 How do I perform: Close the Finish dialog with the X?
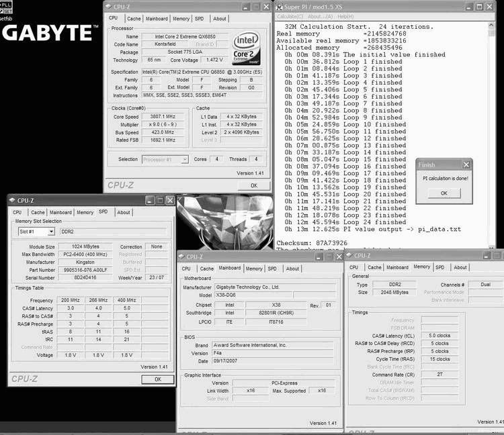pos(466,164)
